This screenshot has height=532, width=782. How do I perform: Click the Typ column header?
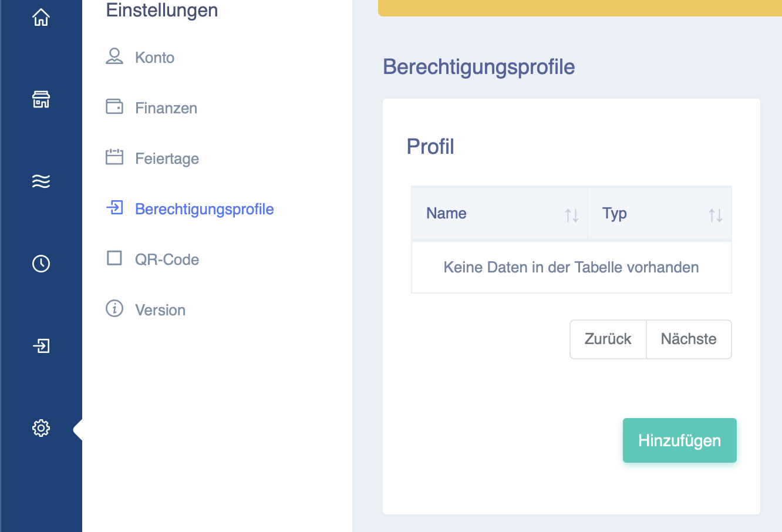pyautogui.click(x=659, y=213)
